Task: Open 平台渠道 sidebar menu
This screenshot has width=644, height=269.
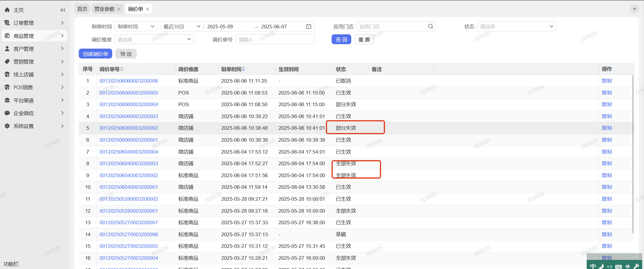Action: [24, 100]
